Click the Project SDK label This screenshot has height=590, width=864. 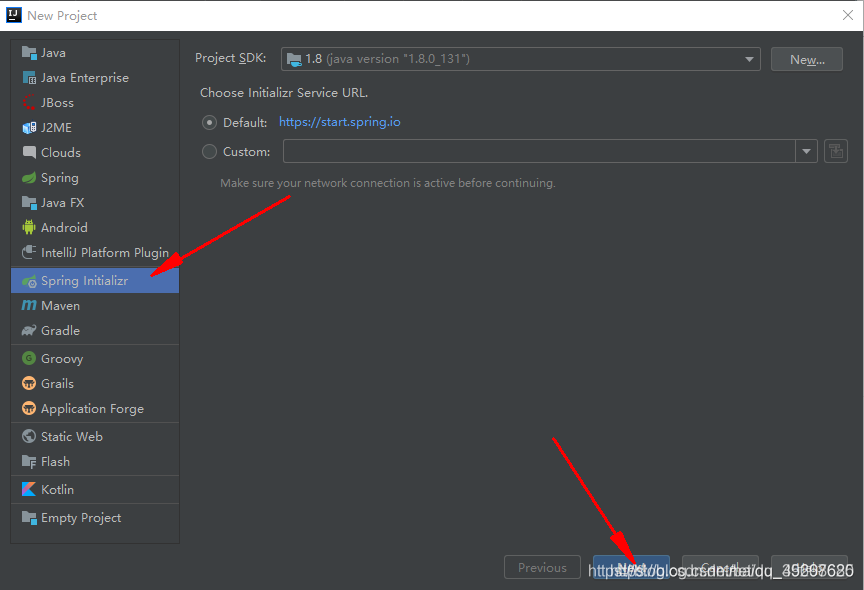230,58
